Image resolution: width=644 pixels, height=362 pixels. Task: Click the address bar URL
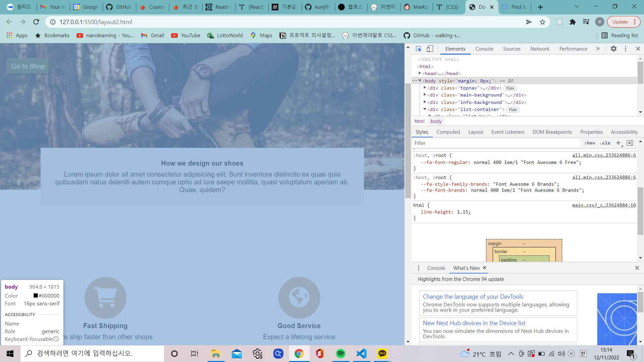(96, 22)
